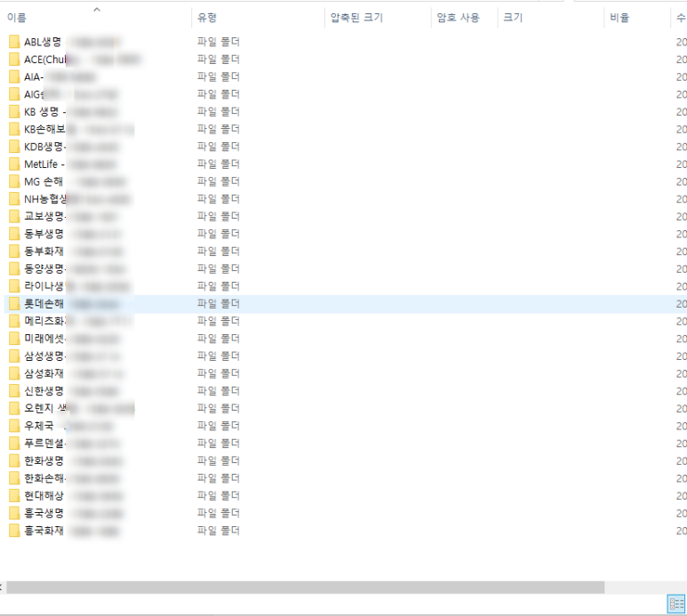Click the 롯데손해 folder icon
This screenshot has width=687, height=616.
click(x=14, y=304)
